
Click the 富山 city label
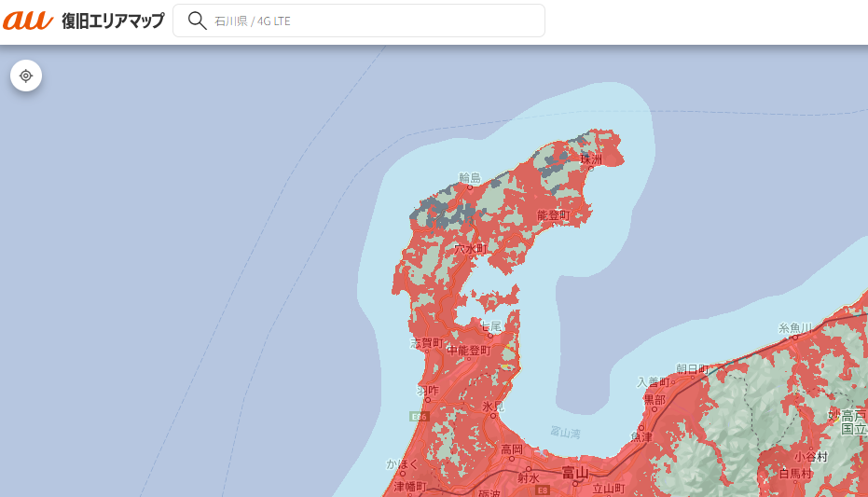tap(575, 473)
